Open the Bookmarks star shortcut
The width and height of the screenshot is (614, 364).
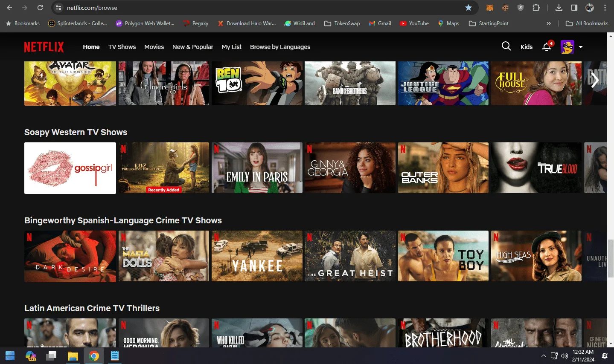pos(23,23)
